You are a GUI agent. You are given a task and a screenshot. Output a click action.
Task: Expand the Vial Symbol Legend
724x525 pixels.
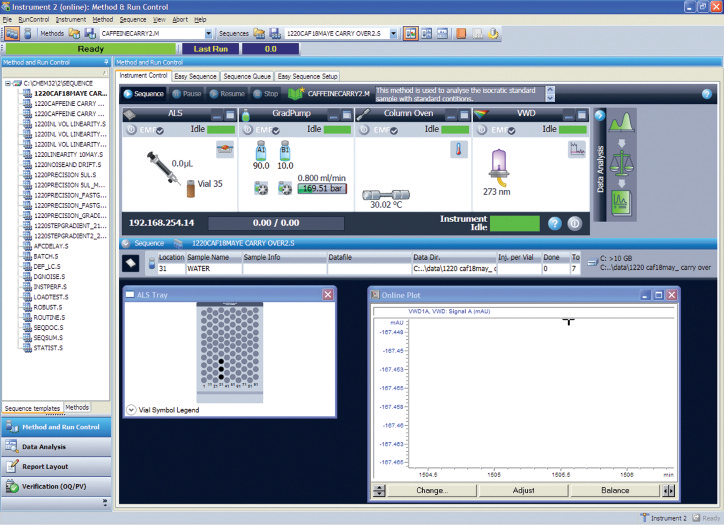133,410
